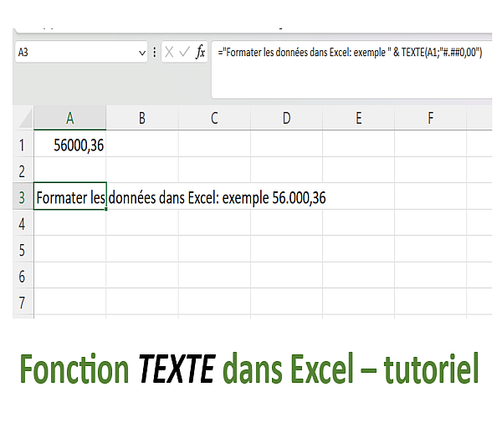Select row 7 header

pyautogui.click(x=22, y=302)
